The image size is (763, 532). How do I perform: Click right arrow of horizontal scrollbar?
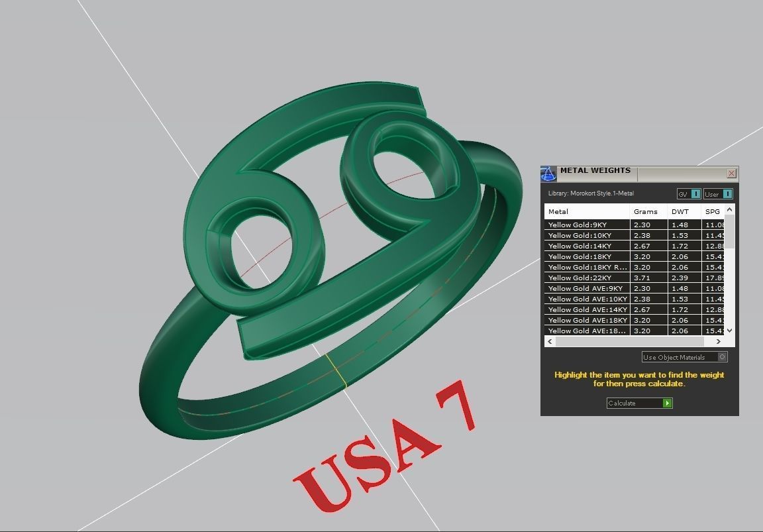tap(719, 341)
